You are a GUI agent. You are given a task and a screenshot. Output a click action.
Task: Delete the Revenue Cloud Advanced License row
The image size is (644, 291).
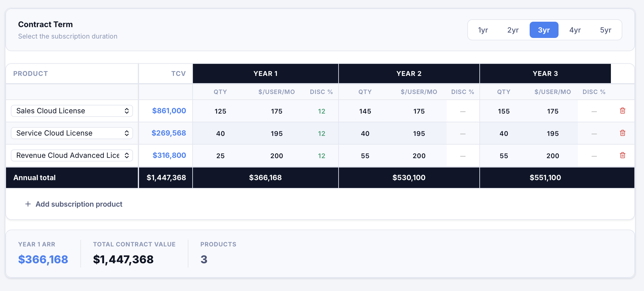[x=623, y=155]
